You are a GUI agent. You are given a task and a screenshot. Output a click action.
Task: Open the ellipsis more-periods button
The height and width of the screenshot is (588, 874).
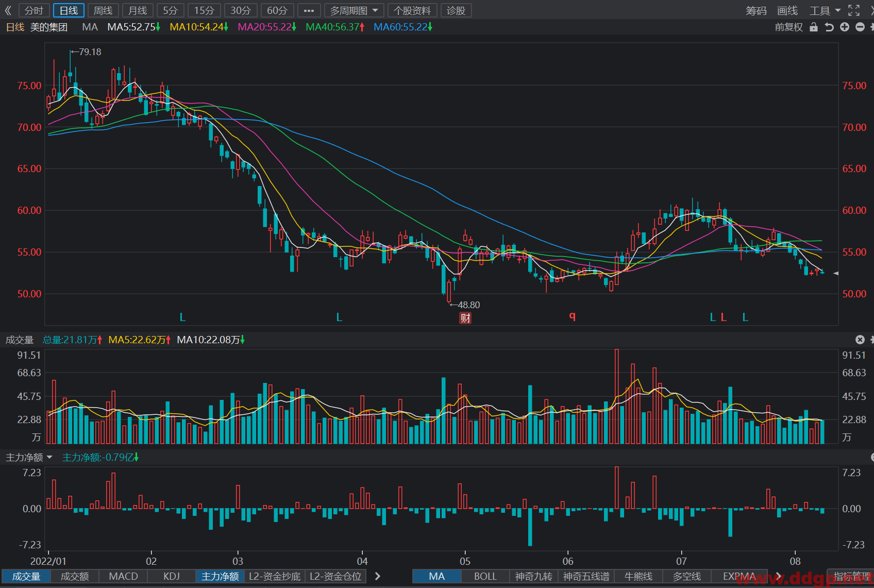click(309, 10)
